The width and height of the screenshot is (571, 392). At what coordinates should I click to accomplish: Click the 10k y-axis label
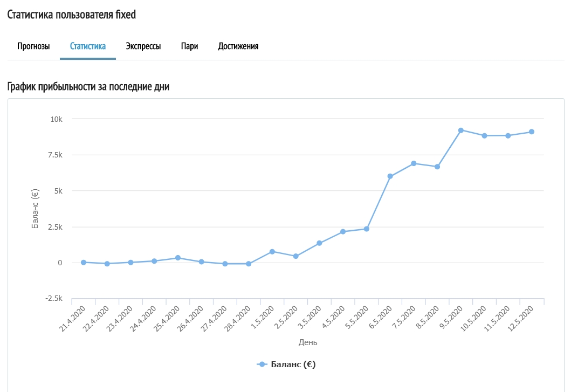(57, 119)
